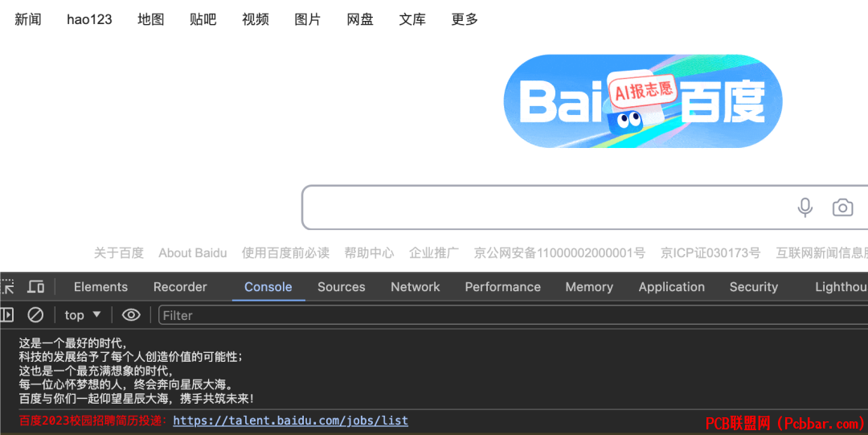Image resolution: width=868 pixels, height=435 pixels.
Task: Open the 帮助中心 footer link
Action: pos(369,253)
